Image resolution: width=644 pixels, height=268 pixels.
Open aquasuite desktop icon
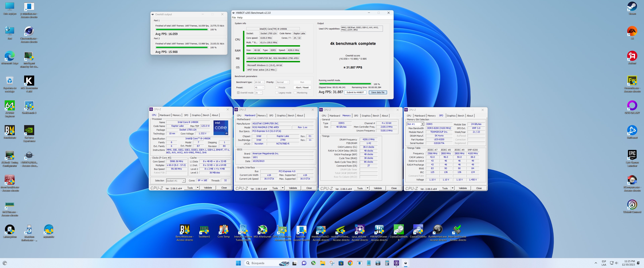click(48, 231)
